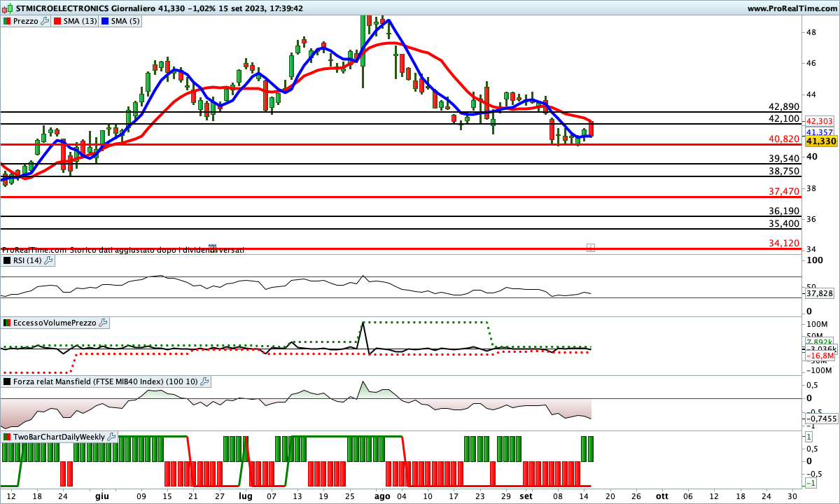This screenshot has height=504, width=840.
Task: Select the Prezzo label in the legend
Action: coord(26,21)
